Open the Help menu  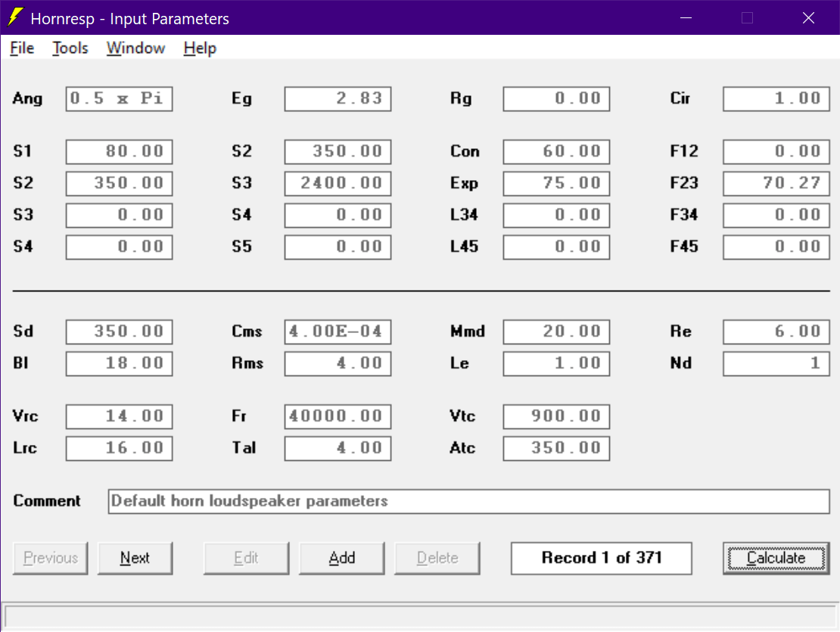click(200, 48)
